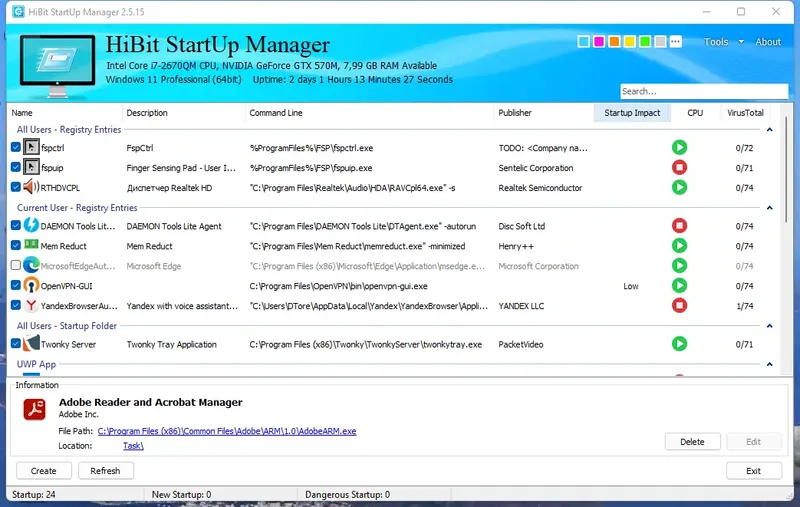Collapse the All Users - Registry Entries group

click(769, 130)
